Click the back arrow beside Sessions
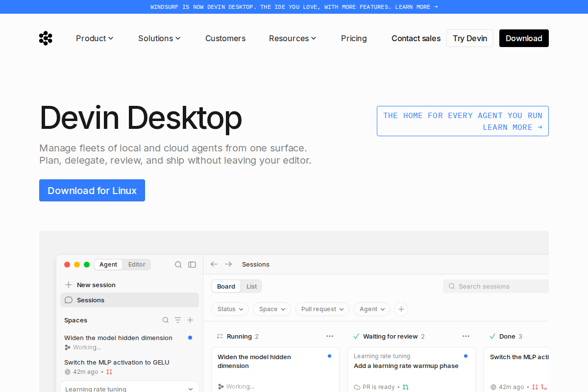Image resolution: width=588 pixels, height=392 pixels. point(214,264)
